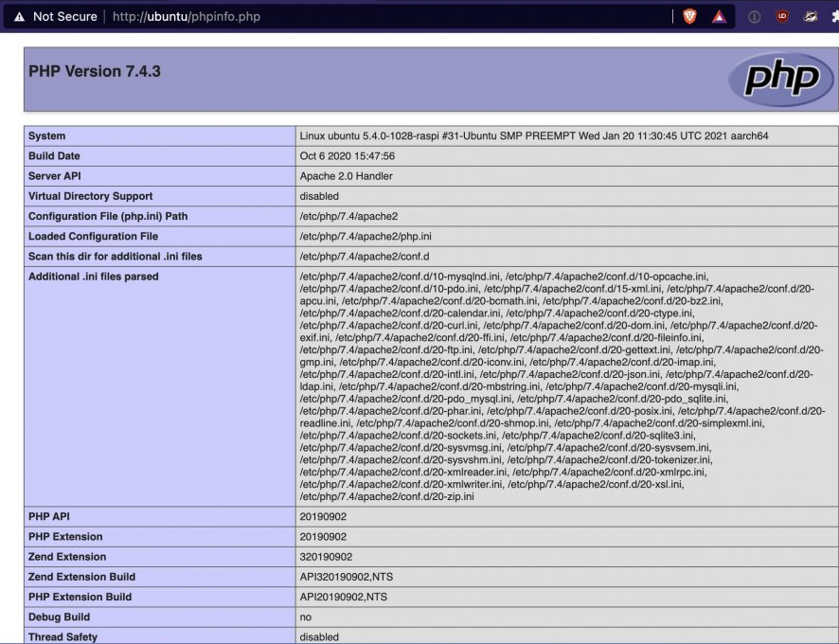
Task: Click the 20-zip.ini path at list end
Action: pos(386,496)
